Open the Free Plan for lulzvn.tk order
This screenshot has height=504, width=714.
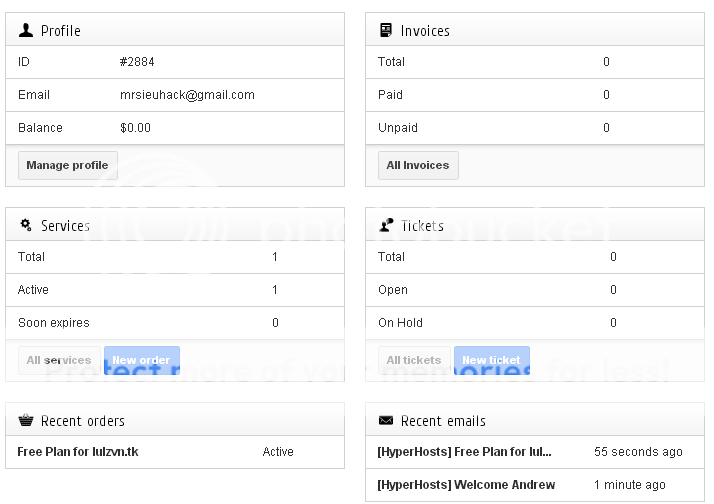[x=78, y=452]
